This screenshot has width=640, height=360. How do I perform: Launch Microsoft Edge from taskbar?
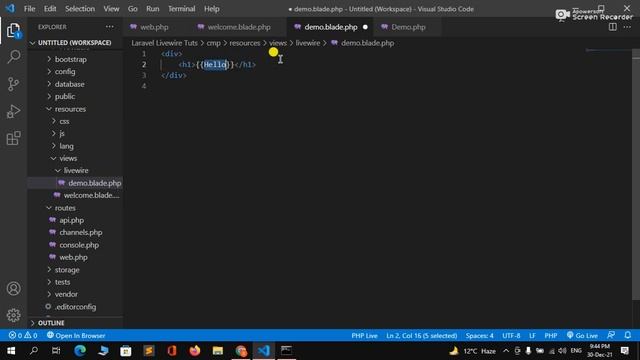(80, 351)
